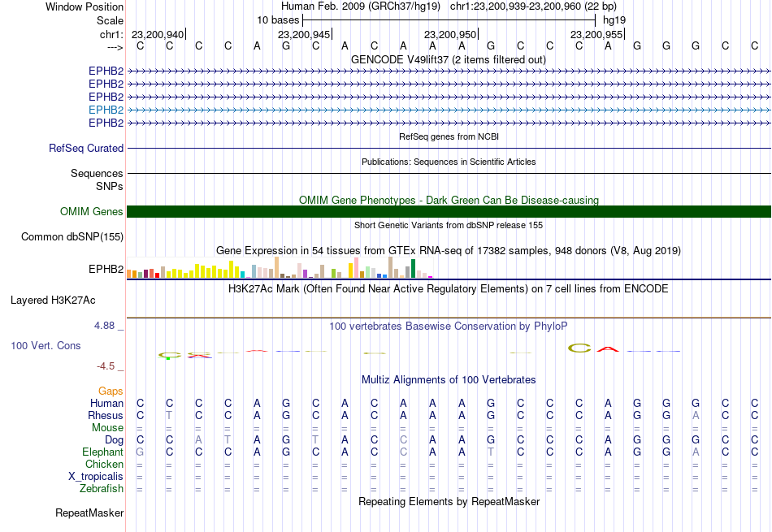This screenshot has height=532, width=772.
Task: Select the chr1: ruler label
Action: pyautogui.click(x=111, y=34)
